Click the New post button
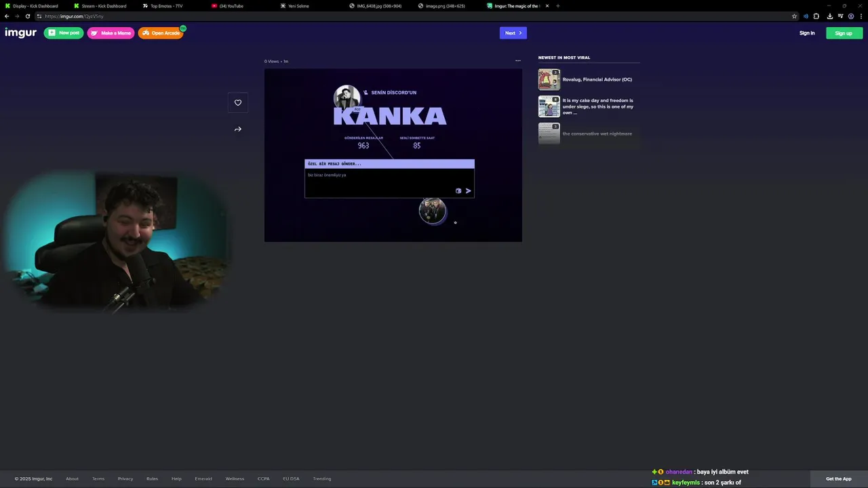 [64, 33]
